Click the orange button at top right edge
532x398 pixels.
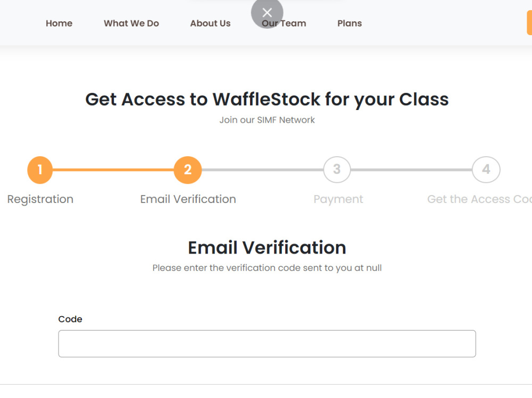[x=529, y=23]
